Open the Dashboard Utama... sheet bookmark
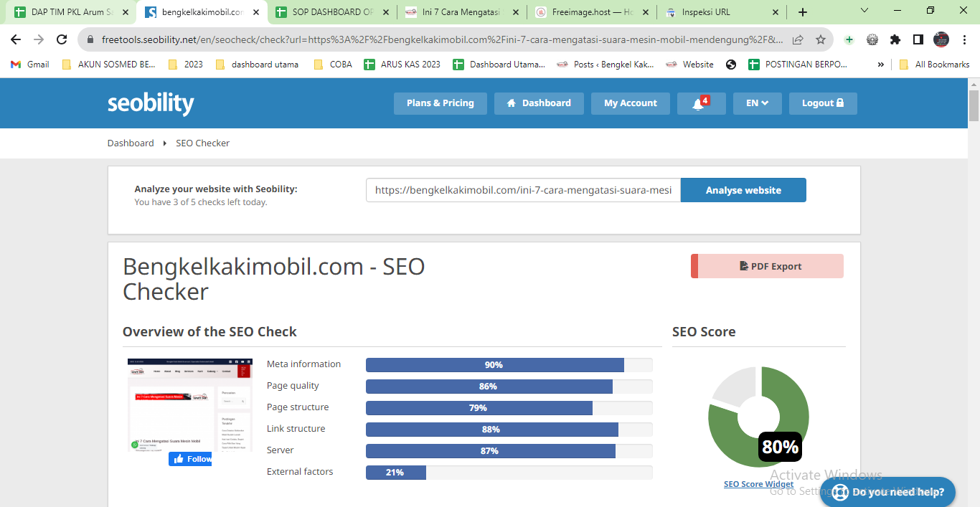The width and height of the screenshot is (980, 507). pos(499,64)
